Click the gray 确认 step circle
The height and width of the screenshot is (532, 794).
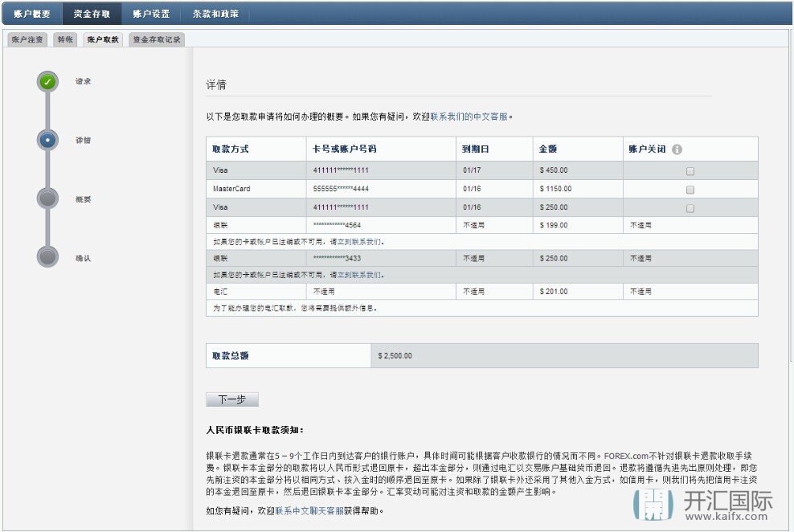click(x=47, y=257)
